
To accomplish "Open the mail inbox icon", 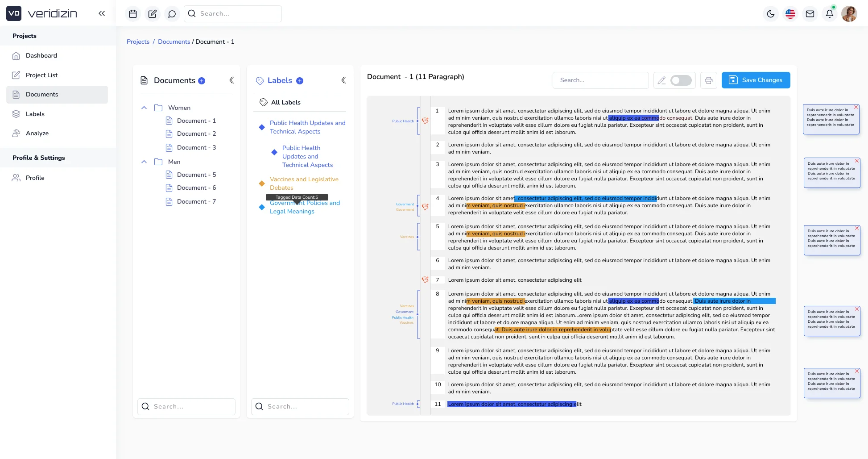I will (810, 14).
